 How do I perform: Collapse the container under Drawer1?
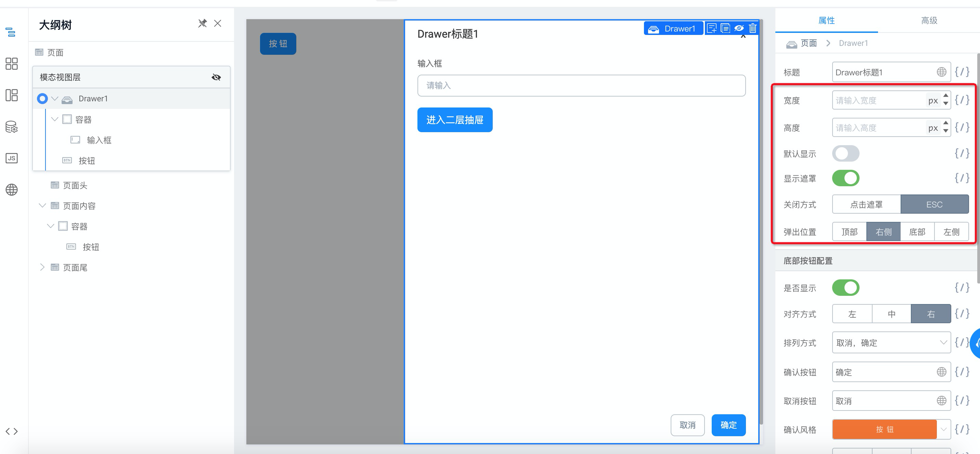[55, 119]
